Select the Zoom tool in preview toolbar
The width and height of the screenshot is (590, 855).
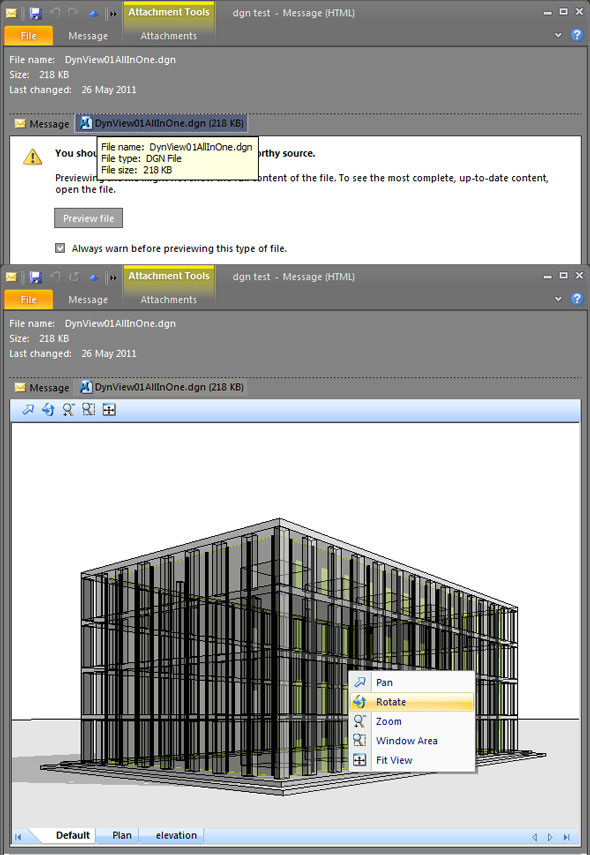tap(68, 410)
